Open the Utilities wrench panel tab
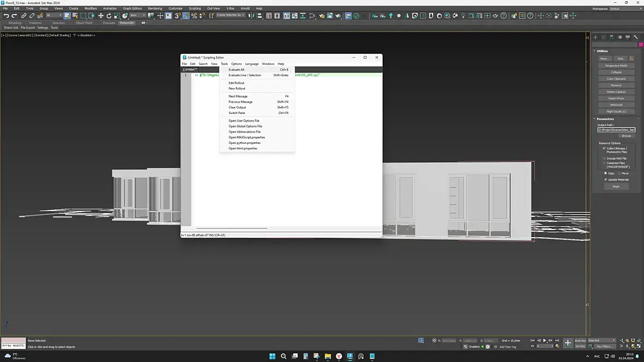The height and width of the screenshot is (362, 644). pyautogui.click(x=636, y=37)
